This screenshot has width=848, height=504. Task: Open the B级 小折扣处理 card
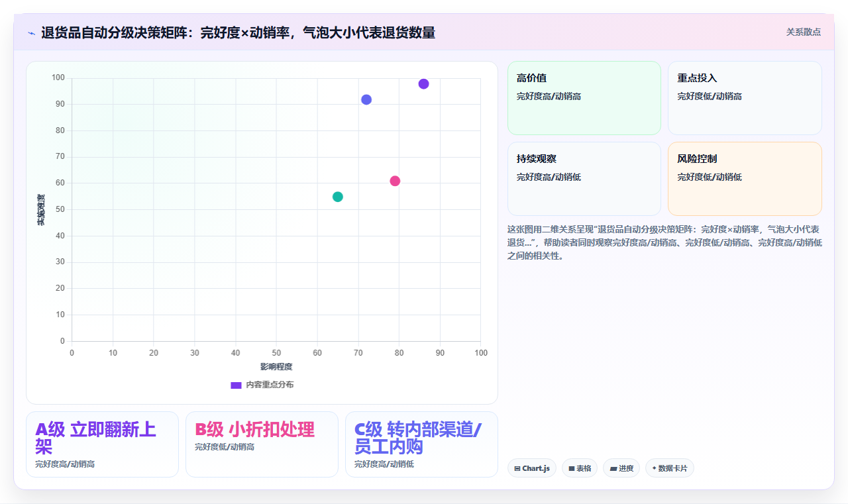[x=262, y=444]
